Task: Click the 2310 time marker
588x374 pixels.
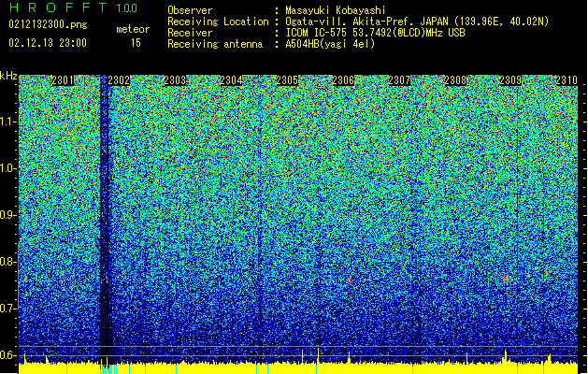Action: 566,80
